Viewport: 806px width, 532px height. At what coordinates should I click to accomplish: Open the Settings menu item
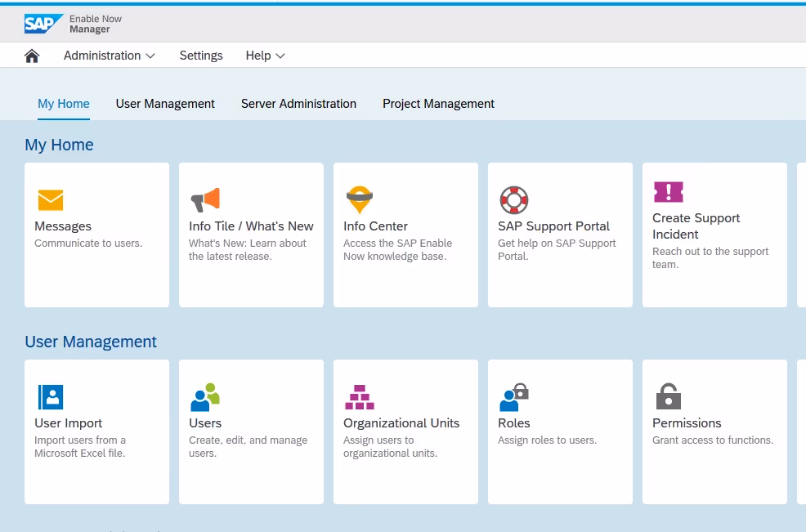click(x=201, y=56)
